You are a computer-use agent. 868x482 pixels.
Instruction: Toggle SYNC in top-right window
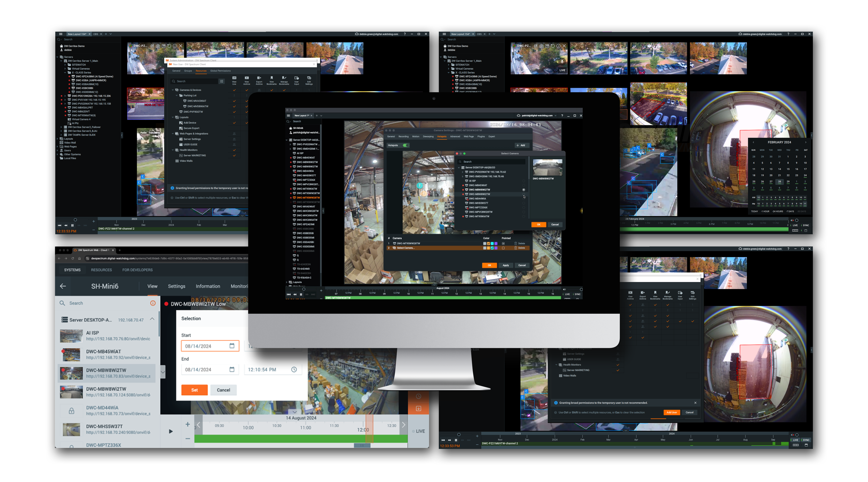(806, 225)
